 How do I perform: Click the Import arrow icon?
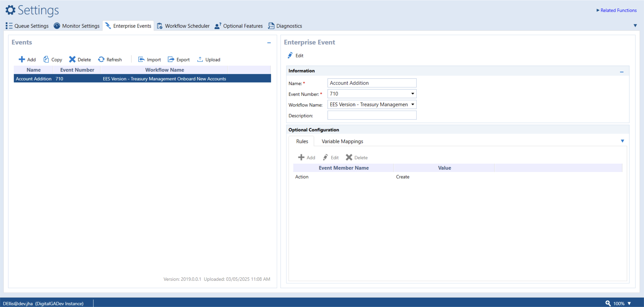coord(141,59)
